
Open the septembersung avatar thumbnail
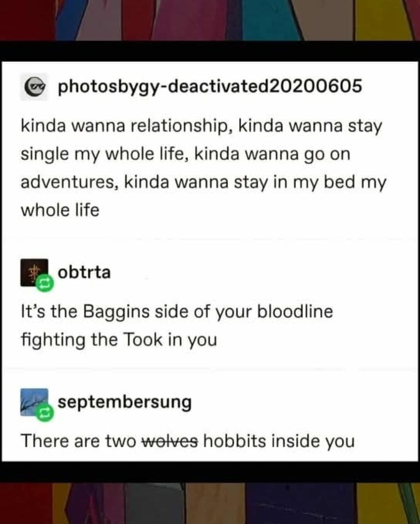34,402
